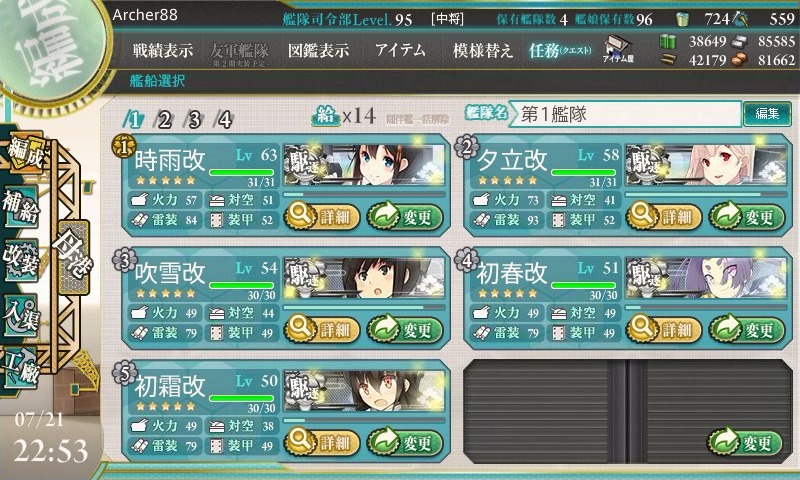800x480 pixels.
Task: Switch to fleet tab 2
Action: [x=164, y=120]
